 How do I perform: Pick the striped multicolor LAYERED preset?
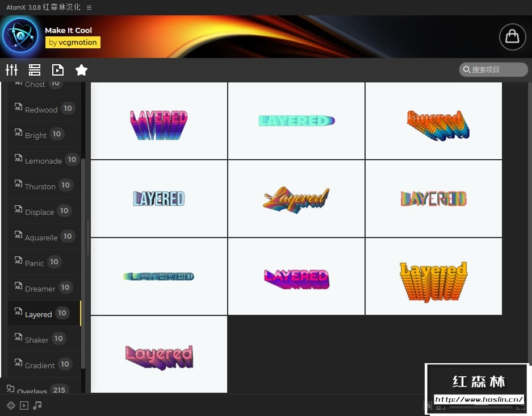click(434, 199)
